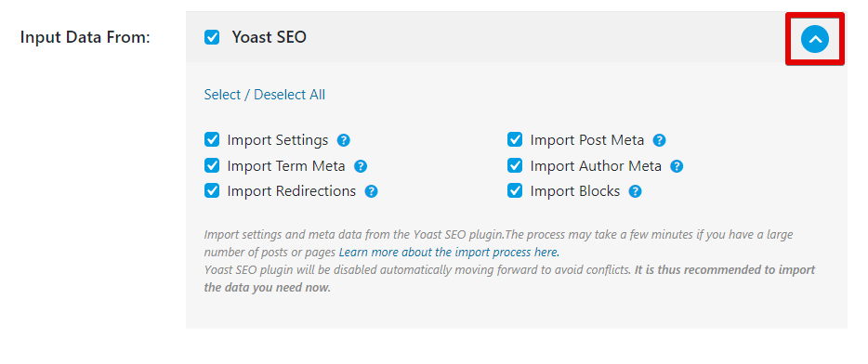The image size is (868, 364).
Task: Disable the Import Redirections checkbox
Action: point(212,191)
